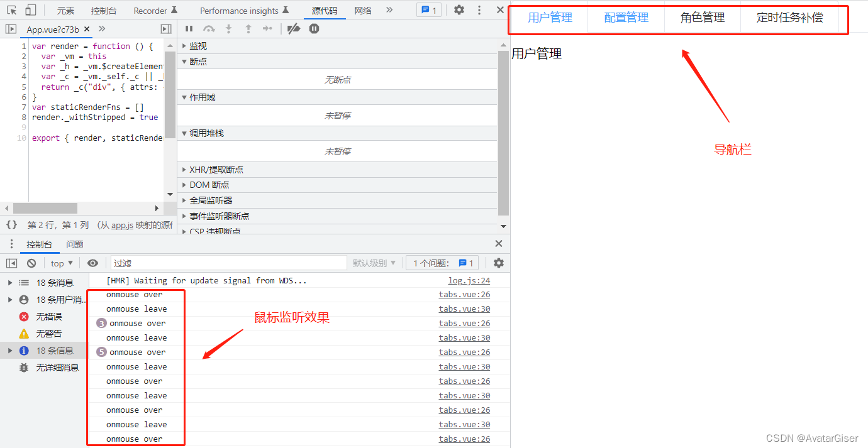Click inside the 过滤 filter input
Screen dimensions: 868x448
pyautogui.click(x=226, y=262)
